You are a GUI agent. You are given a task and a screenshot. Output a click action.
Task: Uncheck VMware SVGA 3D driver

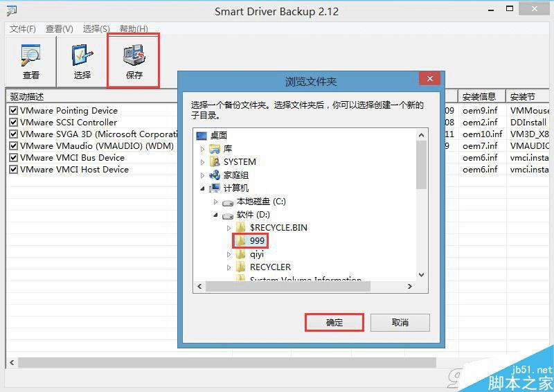(13, 134)
